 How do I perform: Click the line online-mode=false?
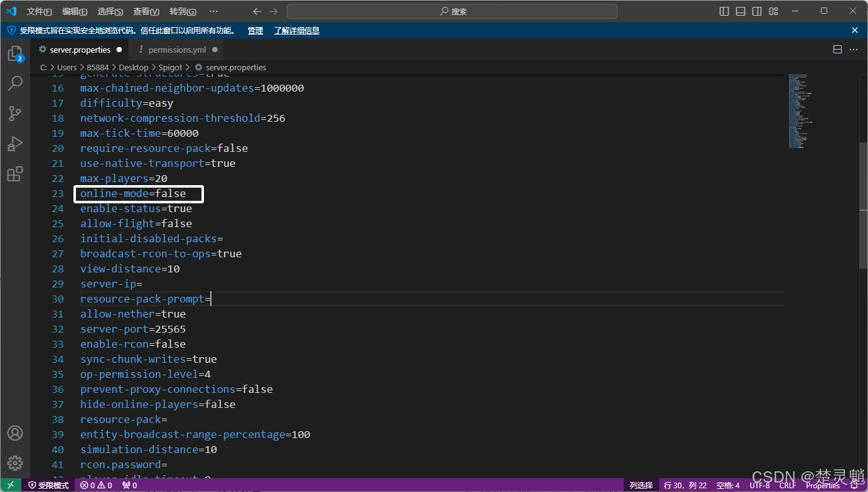point(133,193)
